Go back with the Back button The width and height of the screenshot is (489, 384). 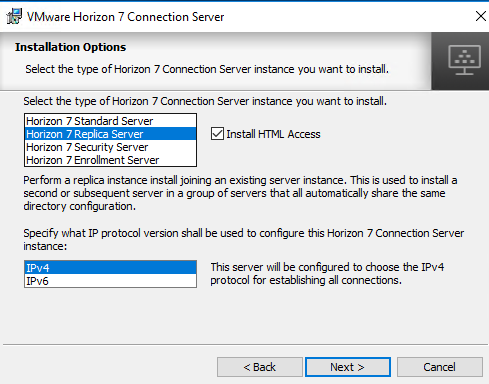(260, 367)
